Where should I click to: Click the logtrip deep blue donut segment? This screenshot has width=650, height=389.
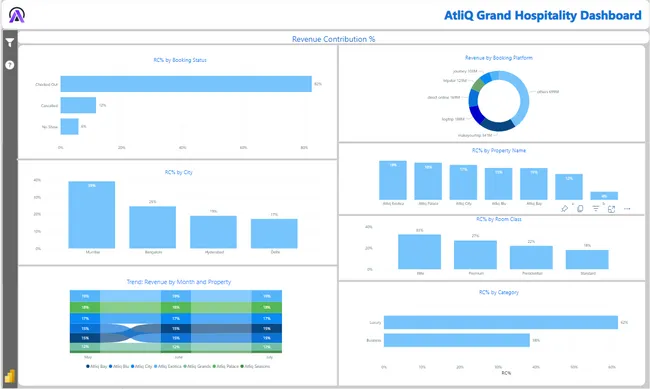(477, 115)
